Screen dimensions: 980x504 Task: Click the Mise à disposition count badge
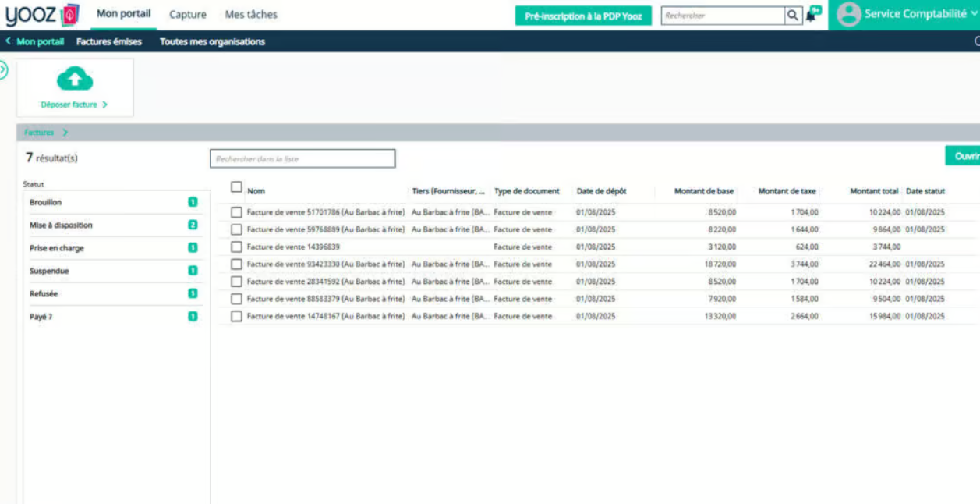tap(193, 225)
